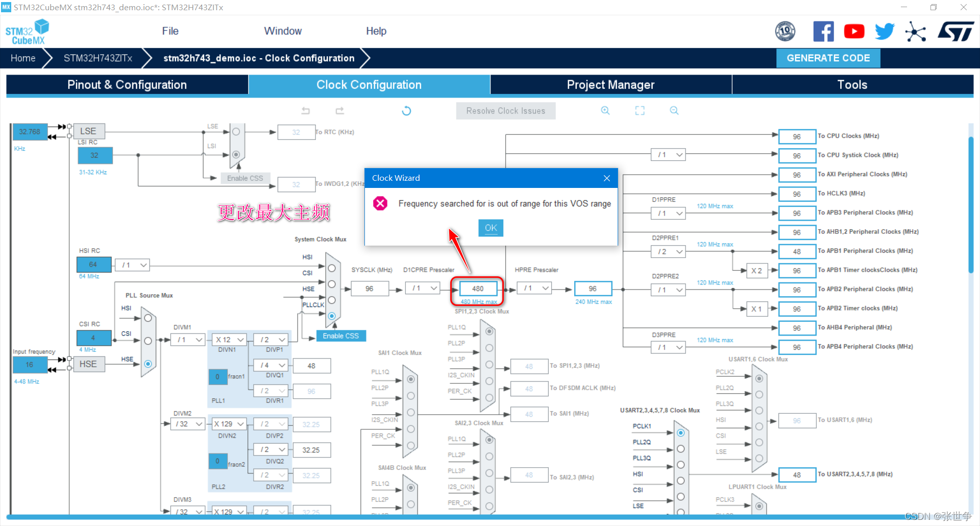The image size is (980, 526).
Task: Open the Tools tab
Action: 852,85
